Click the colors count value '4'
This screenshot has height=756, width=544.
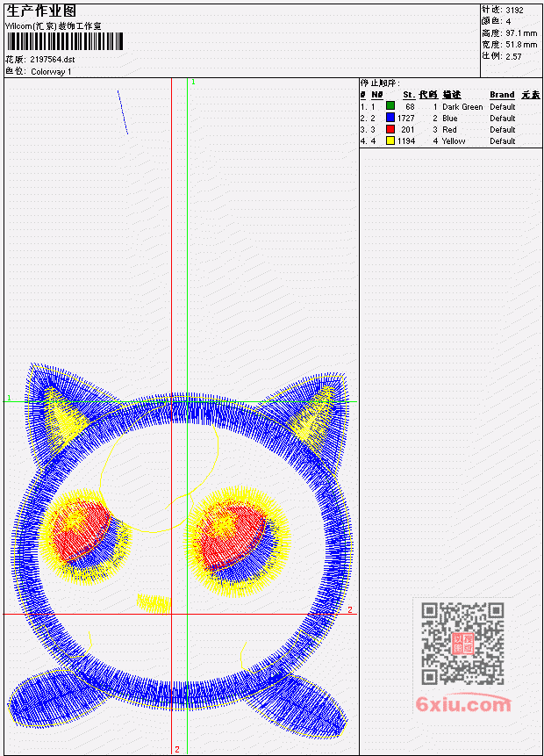tap(508, 21)
